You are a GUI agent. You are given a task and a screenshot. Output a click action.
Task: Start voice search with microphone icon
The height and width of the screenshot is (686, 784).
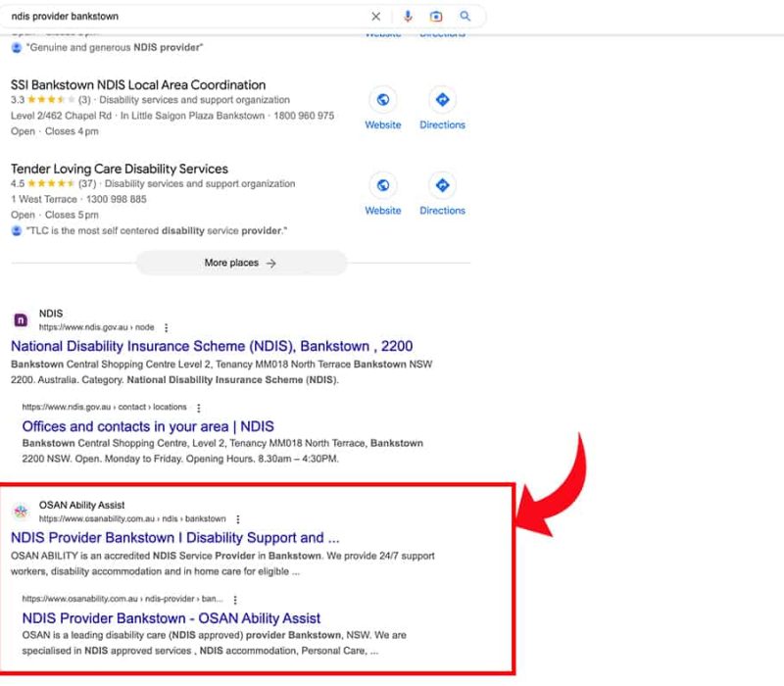(408, 17)
